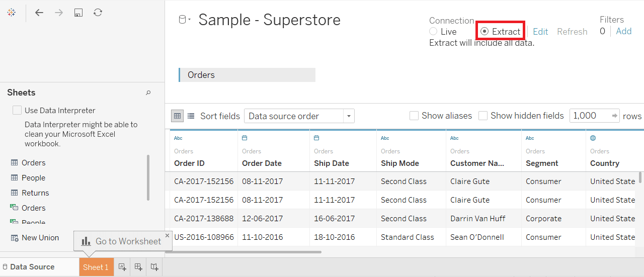644x277 pixels.
Task: Switch to grid preview view icon
Action: 177,116
